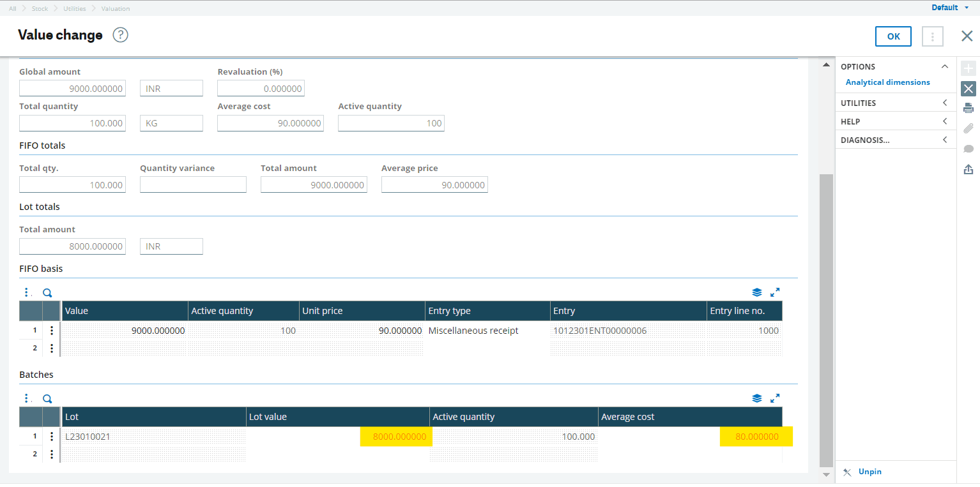Expand the UTILITIES panel section
Viewport: 980px width, 487px height.
click(945, 103)
